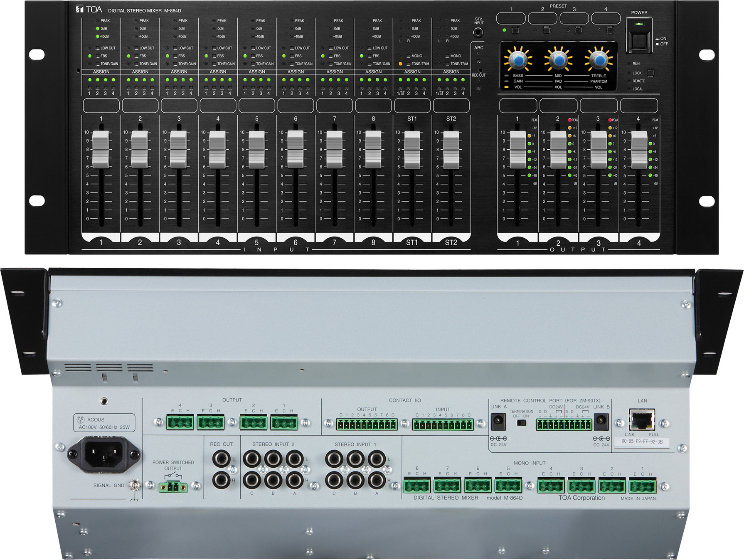Click STEREO INPUT 2 R jack in column C

[x=252, y=481]
